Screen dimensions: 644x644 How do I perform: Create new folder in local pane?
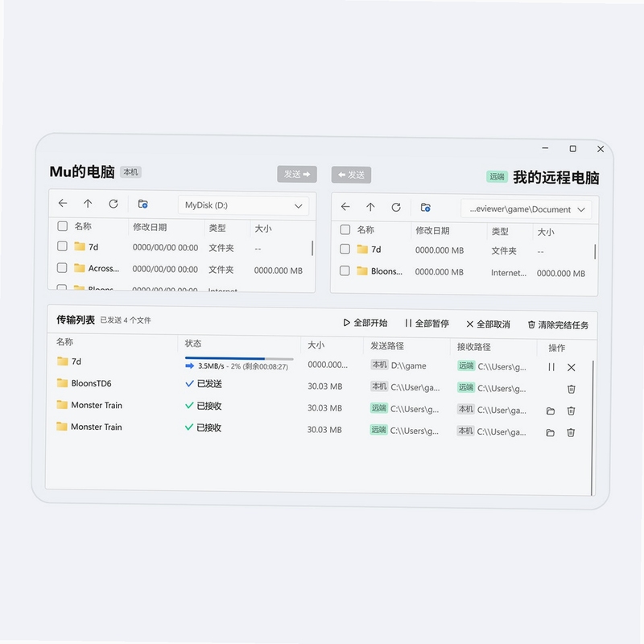[142, 204]
